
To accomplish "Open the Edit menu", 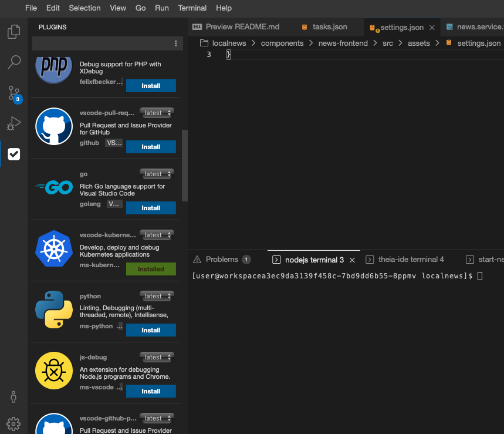I will pyautogui.click(x=53, y=8).
